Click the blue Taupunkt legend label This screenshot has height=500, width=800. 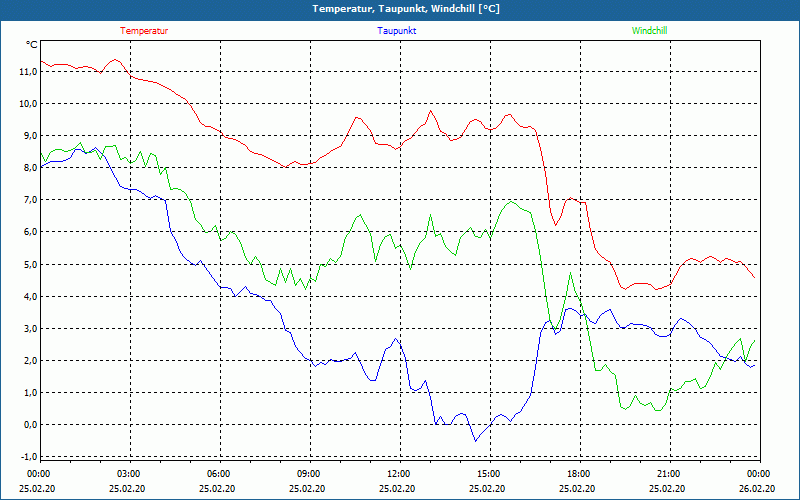[396, 31]
